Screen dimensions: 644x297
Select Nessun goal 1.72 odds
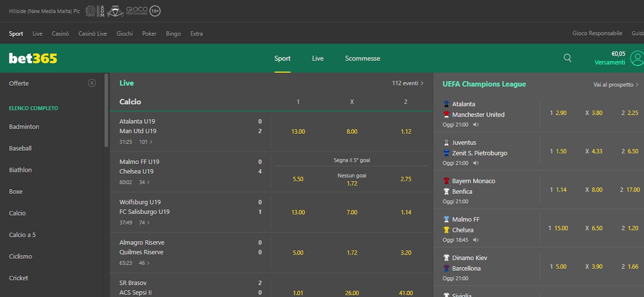click(352, 179)
